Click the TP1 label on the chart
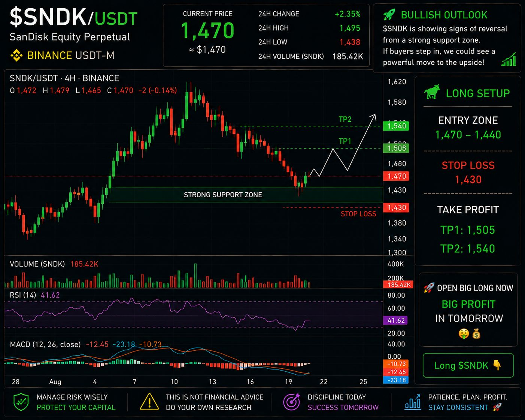The image size is (525, 420). (x=345, y=141)
